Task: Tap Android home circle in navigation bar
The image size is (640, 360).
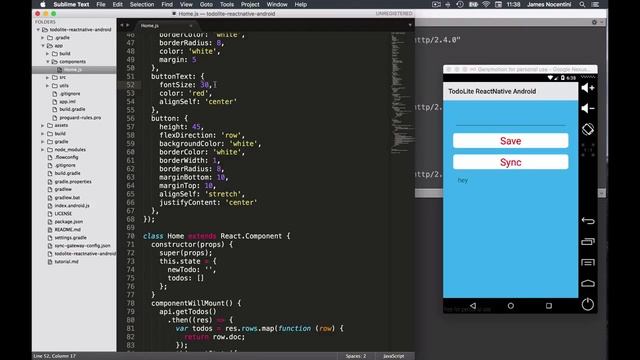Action: click(511, 305)
